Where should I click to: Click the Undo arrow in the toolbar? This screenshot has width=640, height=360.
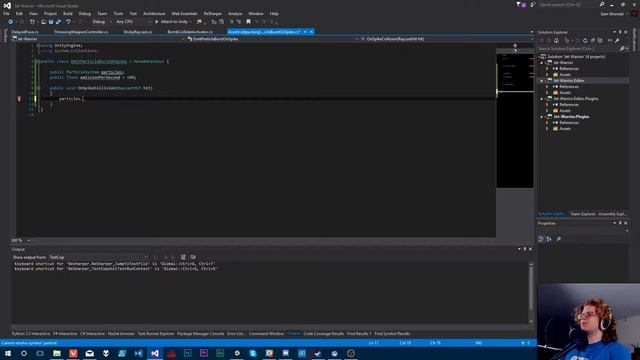(x=68, y=22)
